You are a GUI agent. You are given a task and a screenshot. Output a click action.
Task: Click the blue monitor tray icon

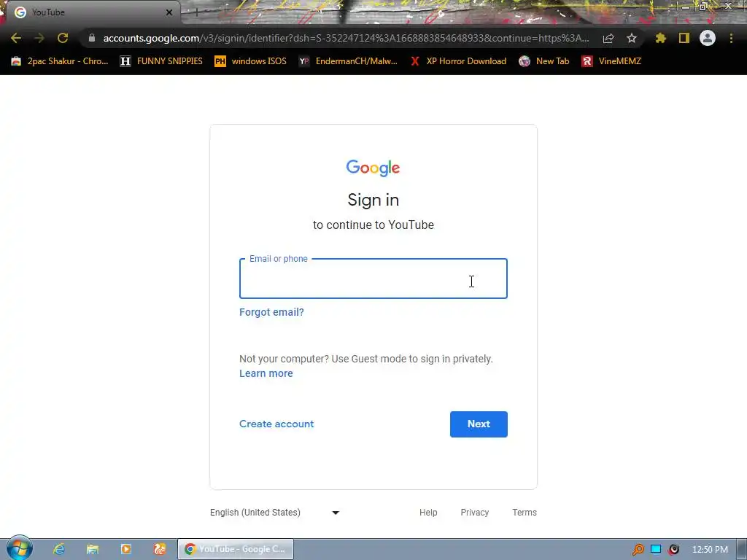click(x=656, y=549)
